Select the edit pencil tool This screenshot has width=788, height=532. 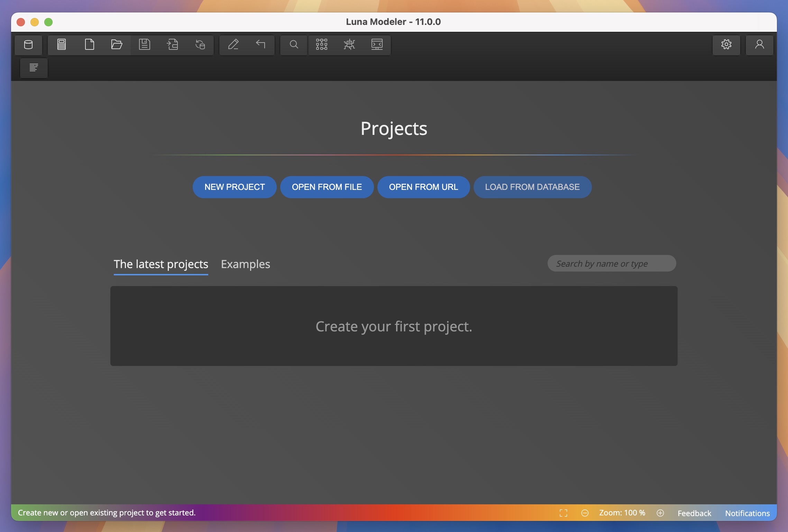point(234,45)
